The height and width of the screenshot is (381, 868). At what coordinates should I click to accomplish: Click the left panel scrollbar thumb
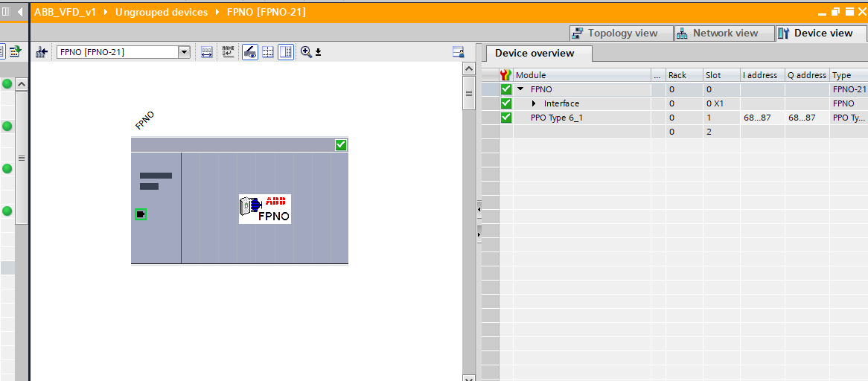22,159
